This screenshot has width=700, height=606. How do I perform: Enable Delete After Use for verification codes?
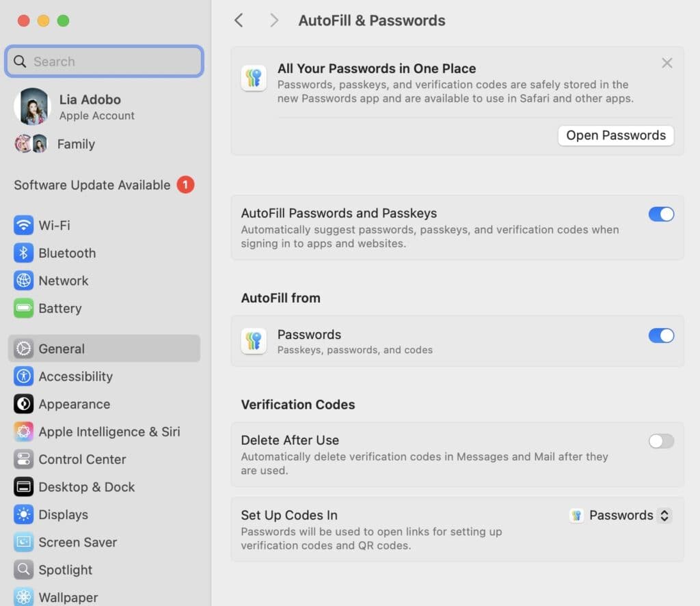[x=660, y=441]
